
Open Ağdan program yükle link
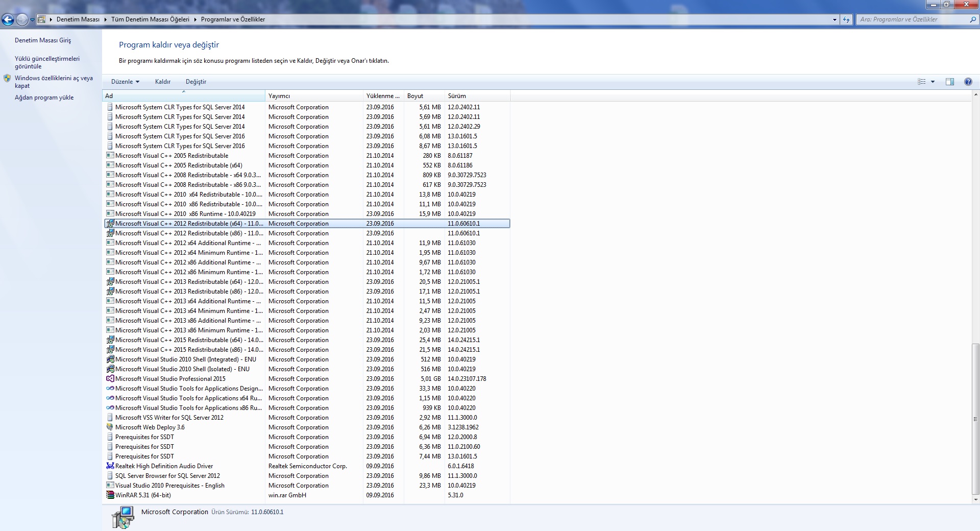tap(44, 98)
